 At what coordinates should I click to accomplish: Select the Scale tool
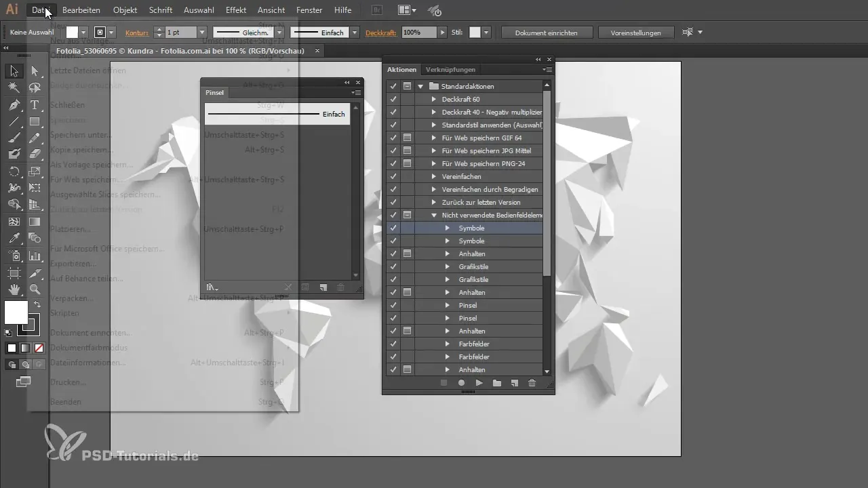(x=35, y=171)
